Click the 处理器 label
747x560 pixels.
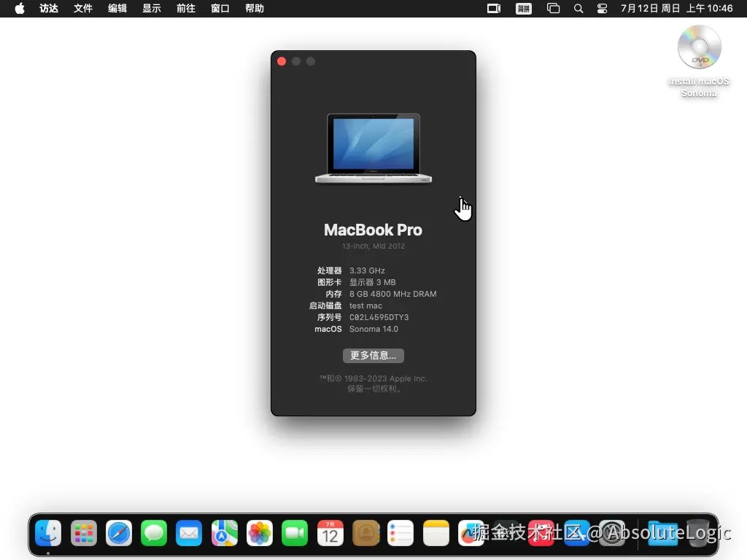point(330,271)
